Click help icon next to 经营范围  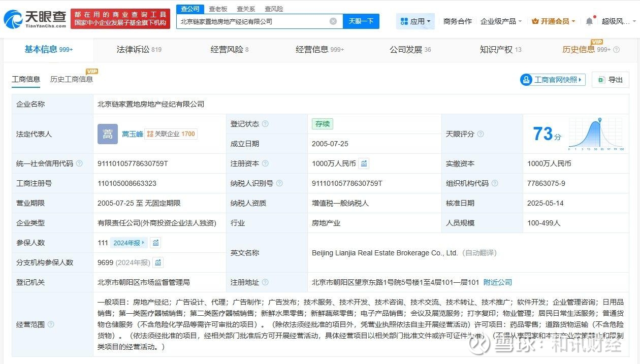[51, 324]
